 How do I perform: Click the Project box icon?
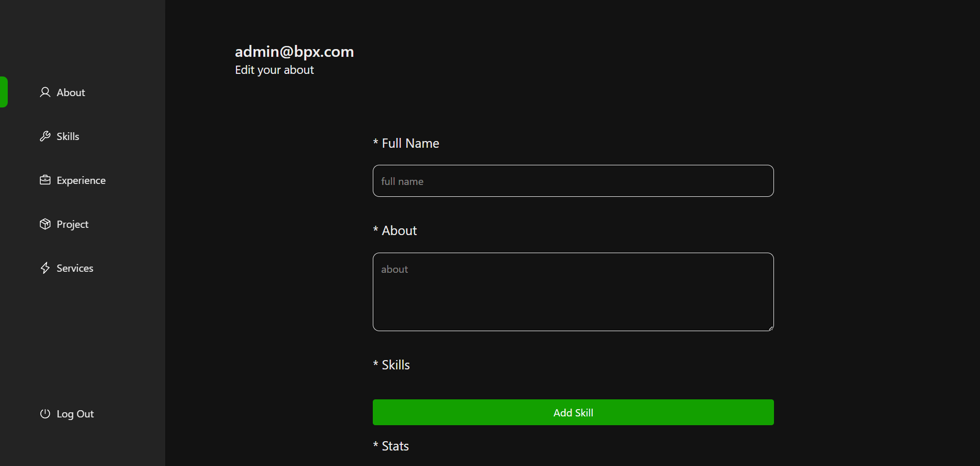point(45,224)
